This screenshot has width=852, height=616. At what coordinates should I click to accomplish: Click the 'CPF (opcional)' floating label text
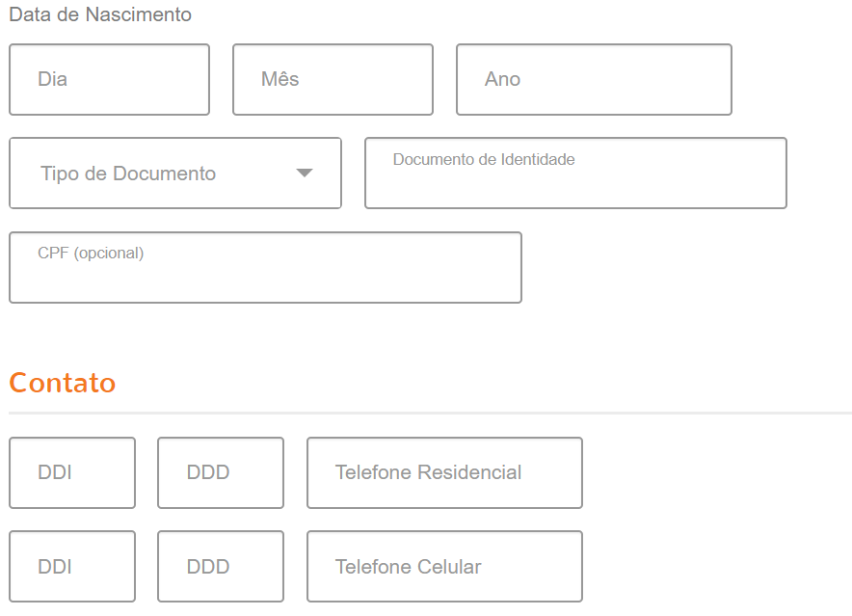91,254
